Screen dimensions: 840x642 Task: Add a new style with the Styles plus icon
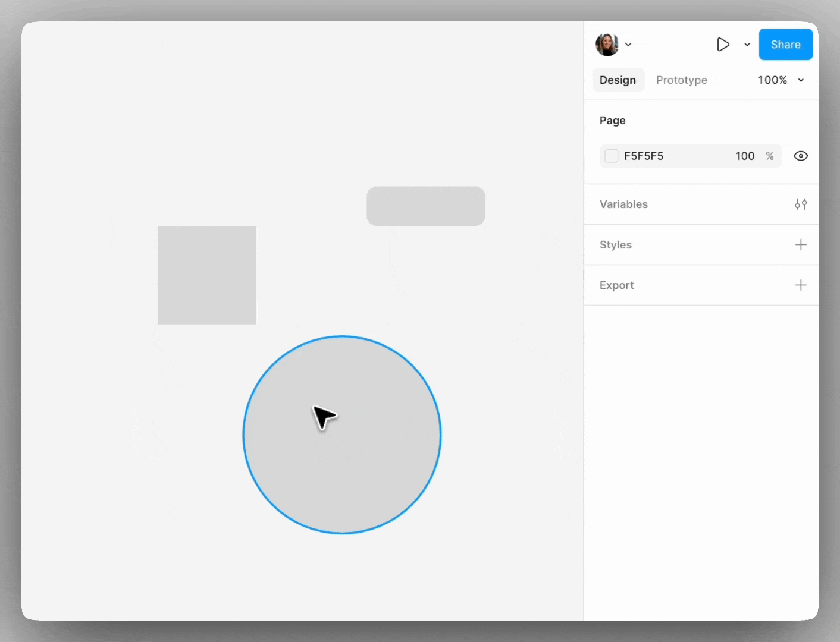[x=801, y=245]
